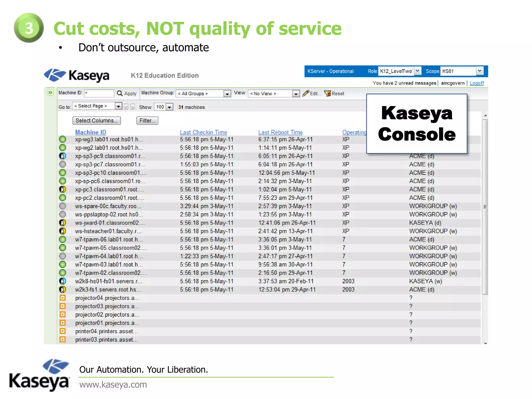Viewport: 532px width, 399px height.
Task: Click the Apply magnifier icon
Action: 119,93
